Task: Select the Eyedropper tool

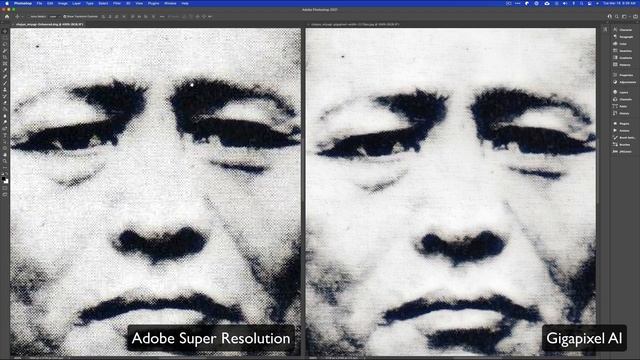Action: (x=5, y=70)
